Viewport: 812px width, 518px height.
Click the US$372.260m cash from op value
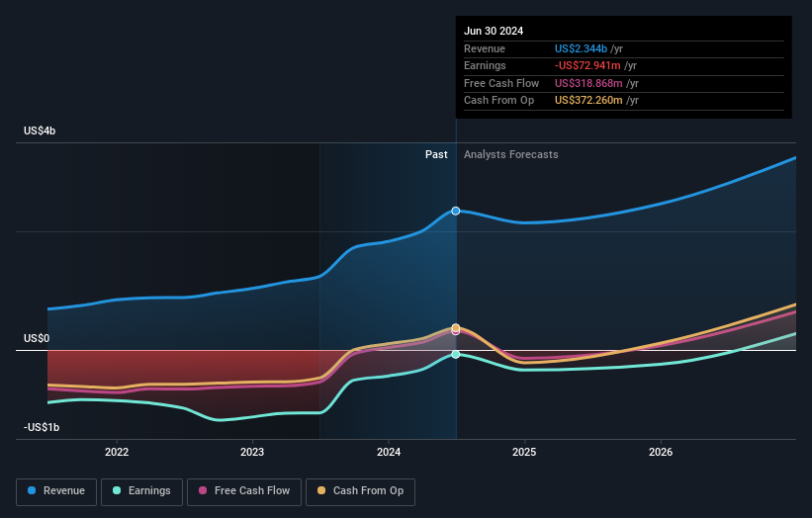pos(588,101)
